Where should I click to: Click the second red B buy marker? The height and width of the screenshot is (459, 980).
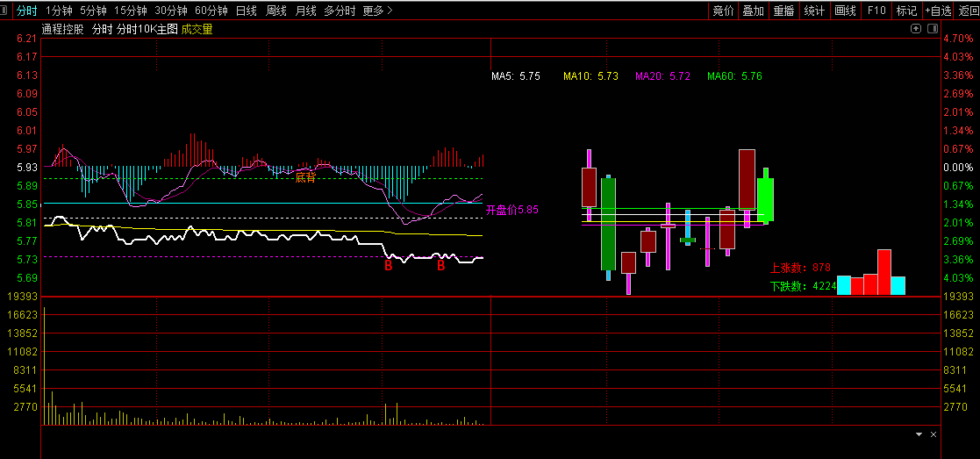[440, 266]
